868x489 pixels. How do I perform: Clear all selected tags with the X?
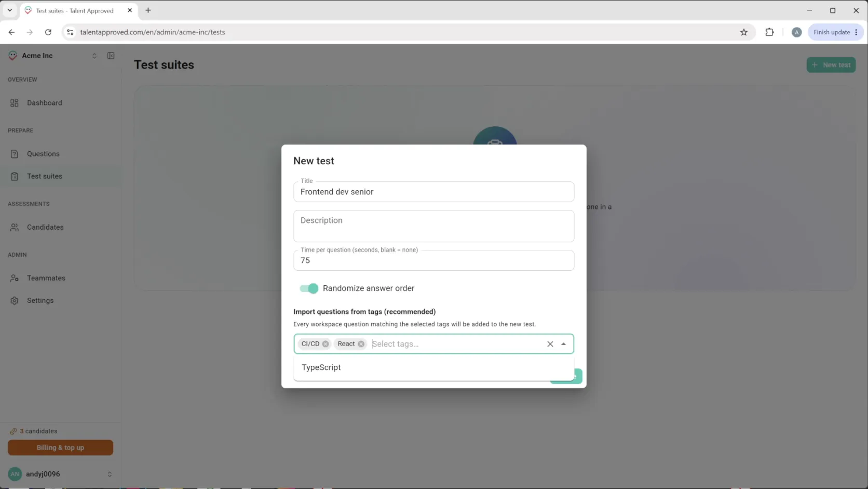(550, 344)
